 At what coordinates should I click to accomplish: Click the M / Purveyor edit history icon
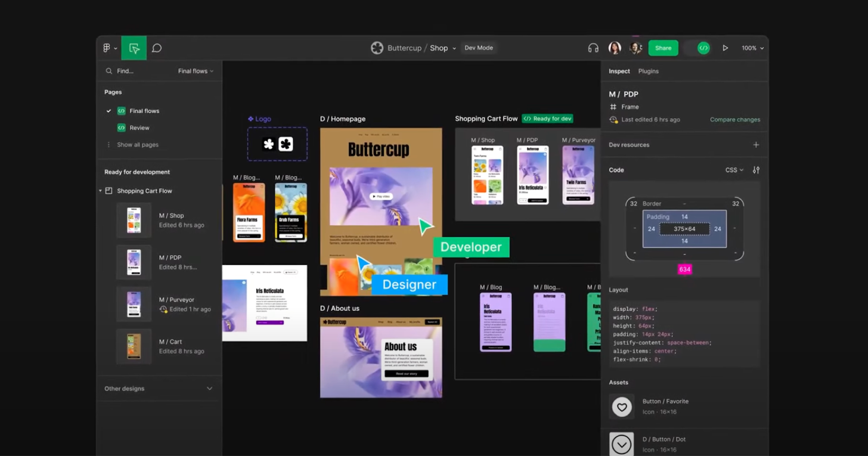(x=163, y=309)
